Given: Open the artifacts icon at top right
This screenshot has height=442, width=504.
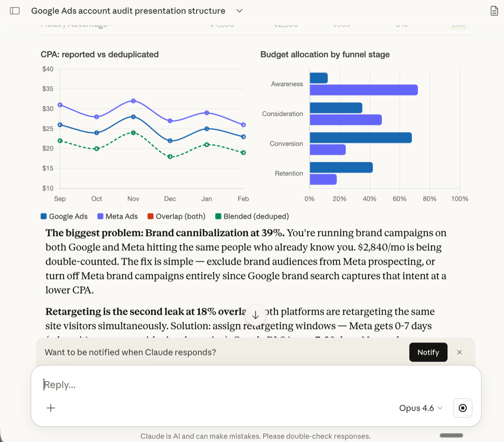Looking at the screenshot, I should click(x=495, y=10).
